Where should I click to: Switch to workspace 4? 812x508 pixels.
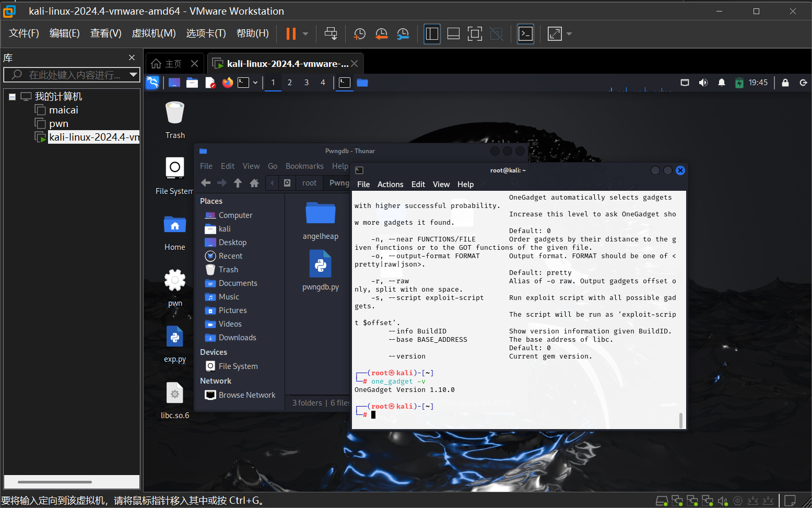click(x=323, y=83)
